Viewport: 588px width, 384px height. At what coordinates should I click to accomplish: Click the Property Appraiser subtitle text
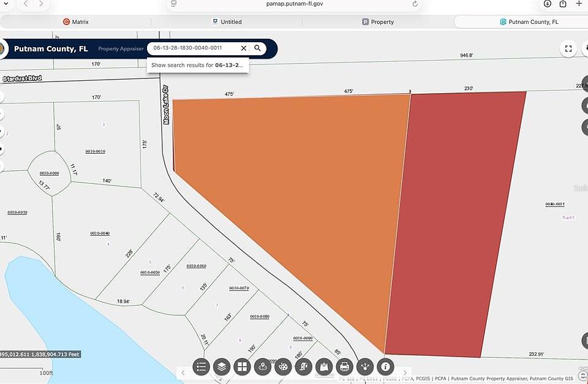[x=121, y=49]
